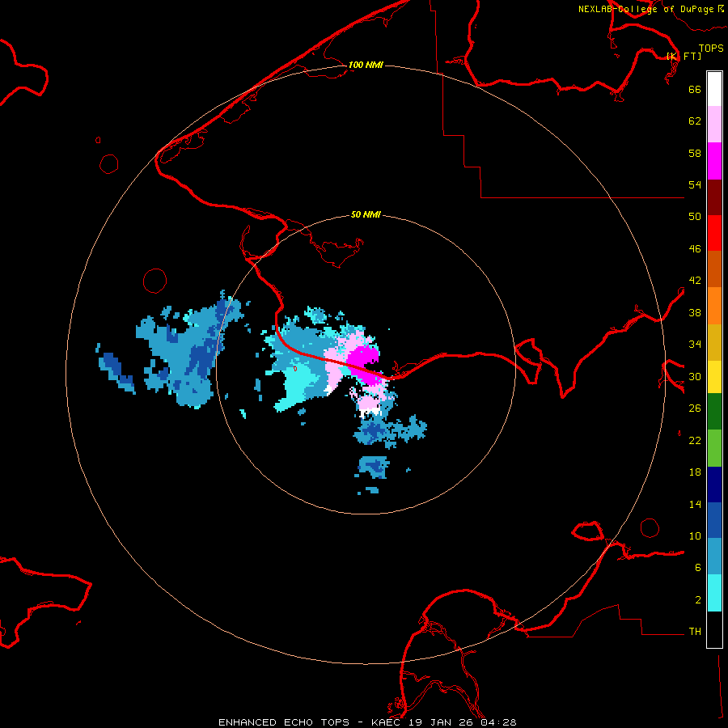Click the bright orange legend swatch
This screenshot has width=728, height=728.
(x=714, y=306)
